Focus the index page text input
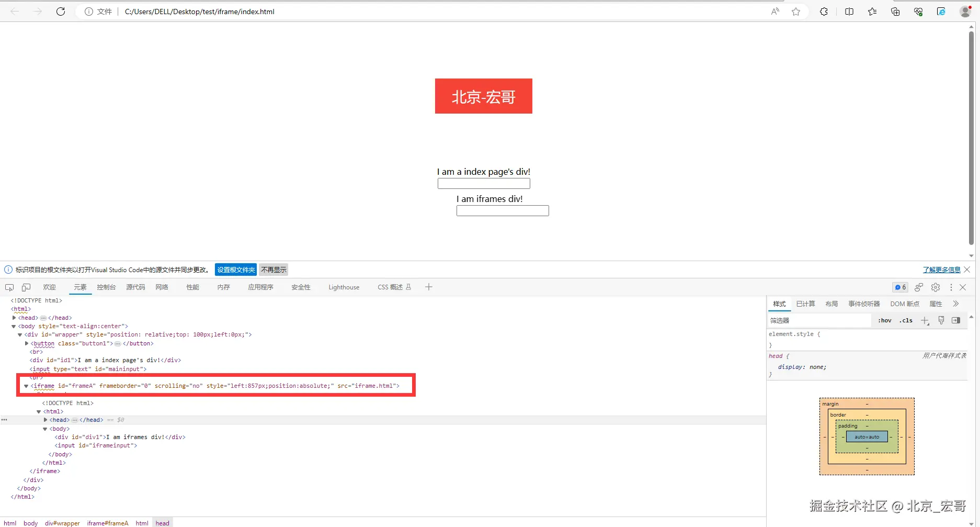The width and height of the screenshot is (980, 527). (x=484, y=184)
